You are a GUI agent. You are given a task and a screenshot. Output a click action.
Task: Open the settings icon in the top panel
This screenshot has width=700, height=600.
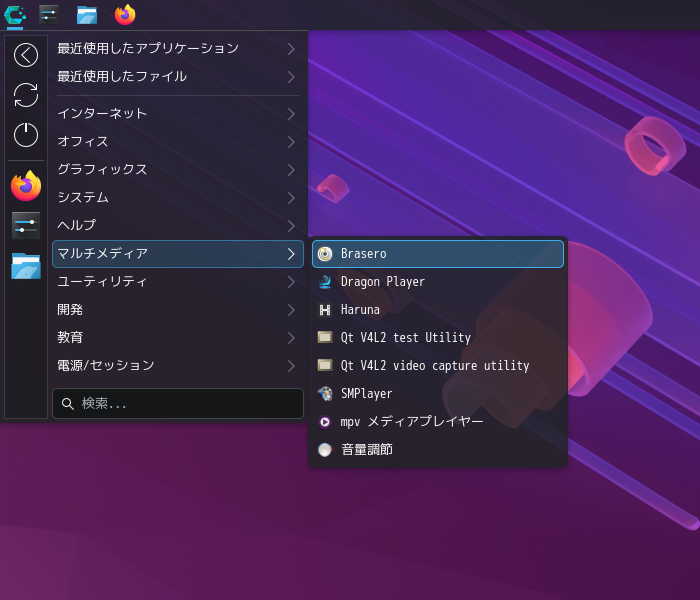click(49, 15)
